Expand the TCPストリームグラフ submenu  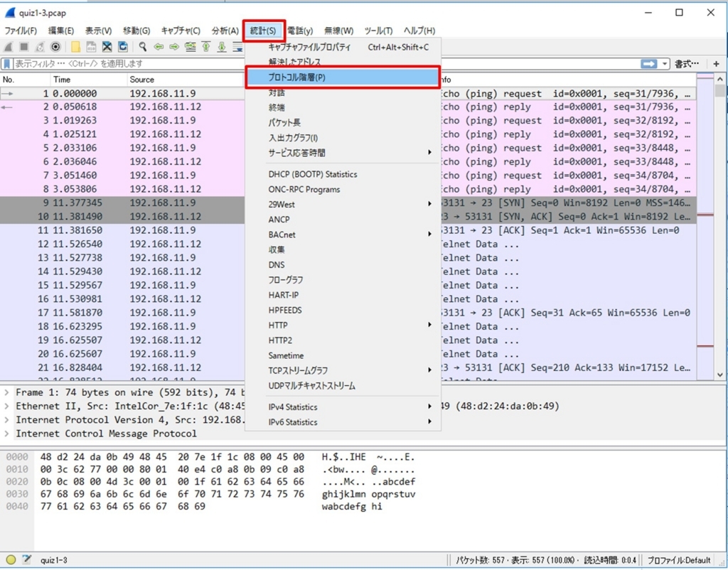(x=429, y=370)
